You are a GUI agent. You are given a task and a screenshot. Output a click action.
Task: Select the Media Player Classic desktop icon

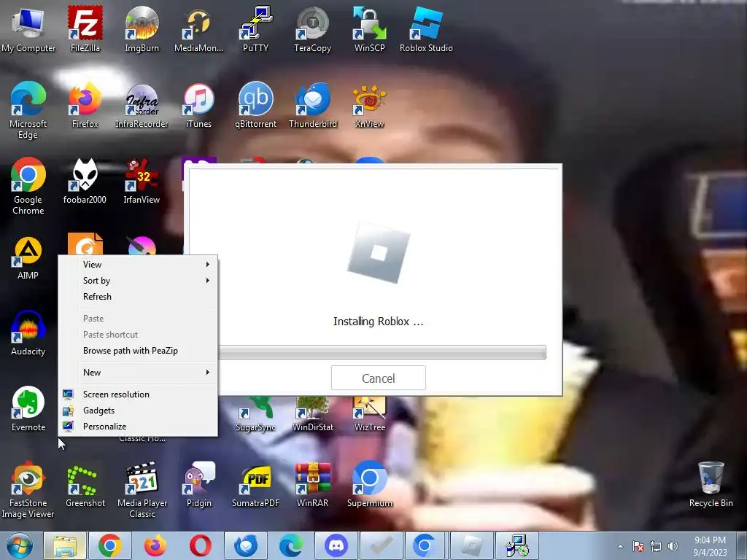[142, 489]
